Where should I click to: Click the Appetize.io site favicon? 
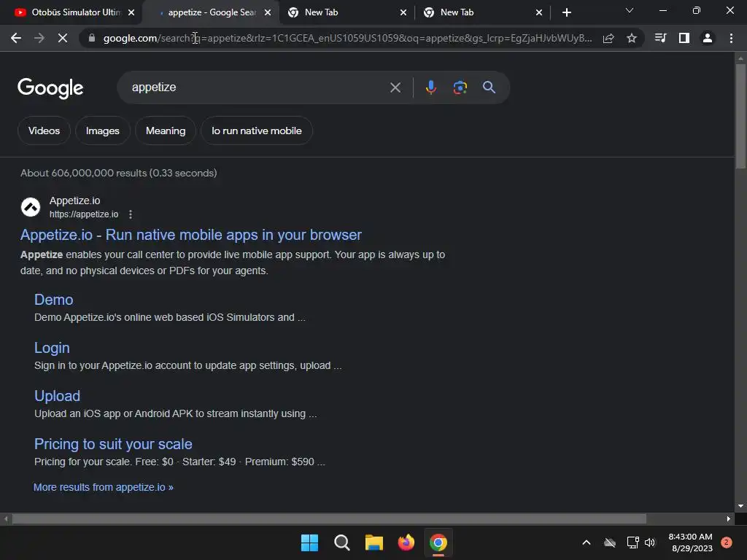31,207
